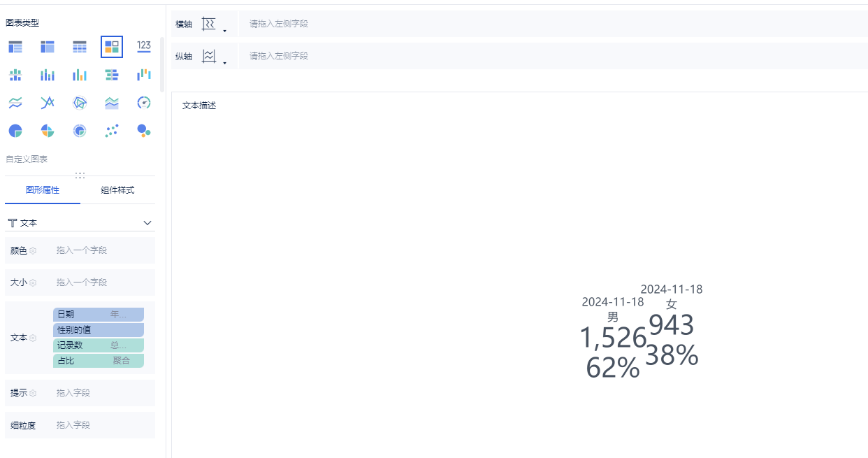The width and height of the screenshot is (868, 458).
Task: Open the 横轴 axis options dropdown arrow
Action: [x=224, y=31]
